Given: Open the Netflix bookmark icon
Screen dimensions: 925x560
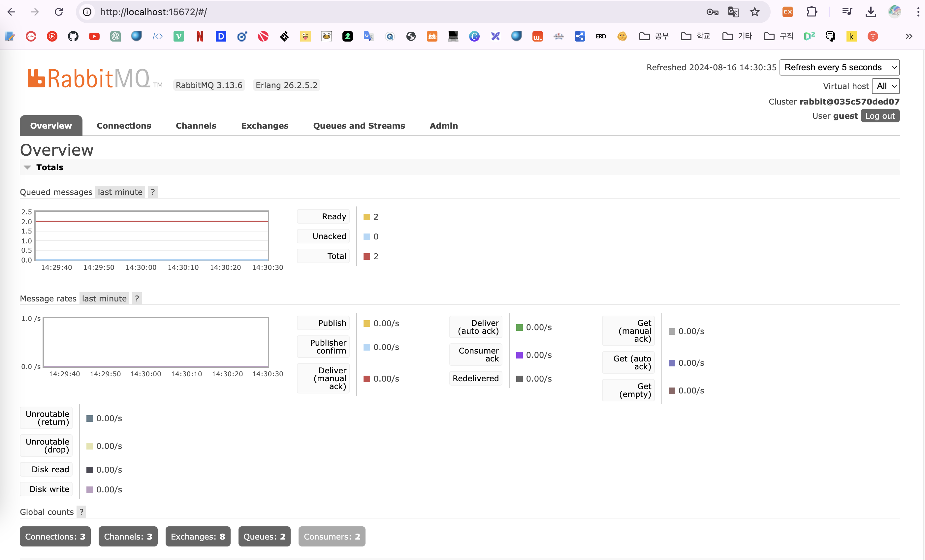Looking at the screenshot, I should tap(200, 36).
